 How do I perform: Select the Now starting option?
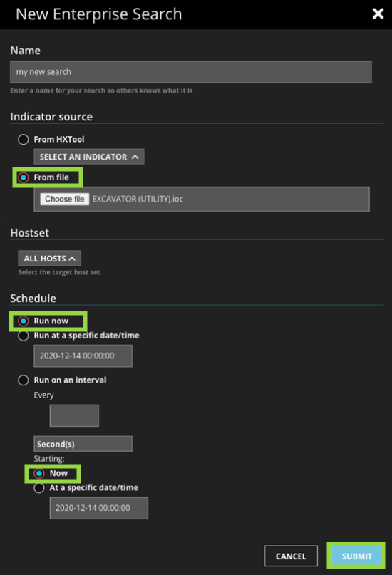point(39,473)
